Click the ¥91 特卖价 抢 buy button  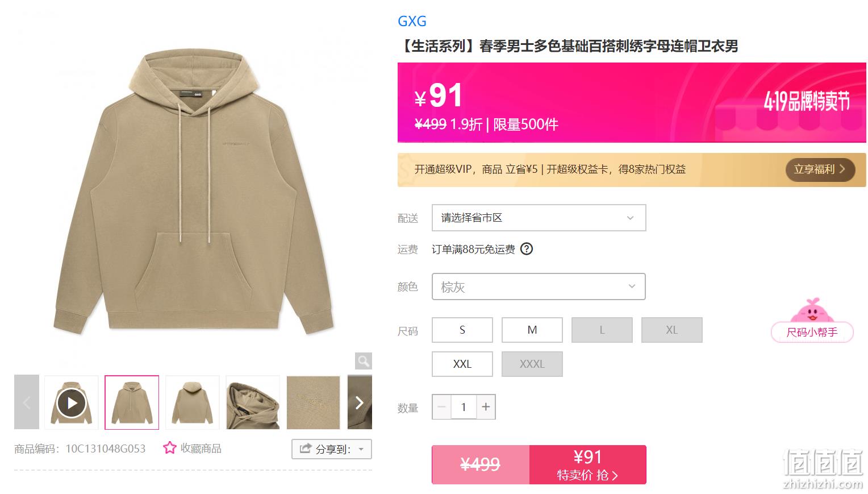(588, 465)
